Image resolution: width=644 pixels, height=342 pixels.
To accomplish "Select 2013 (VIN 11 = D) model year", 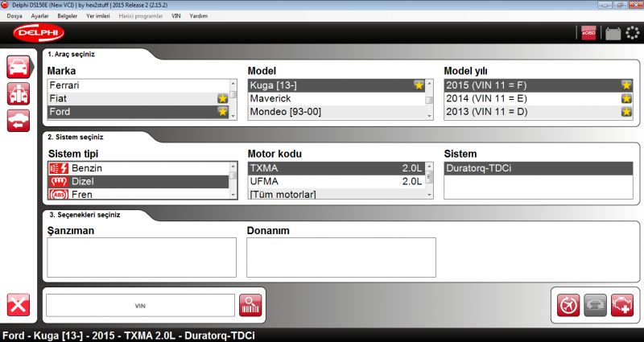I will [539, 112].
